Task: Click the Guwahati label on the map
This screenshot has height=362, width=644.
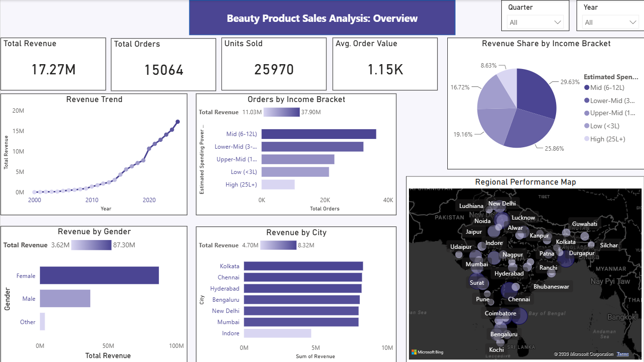Action: click(585, 224)
